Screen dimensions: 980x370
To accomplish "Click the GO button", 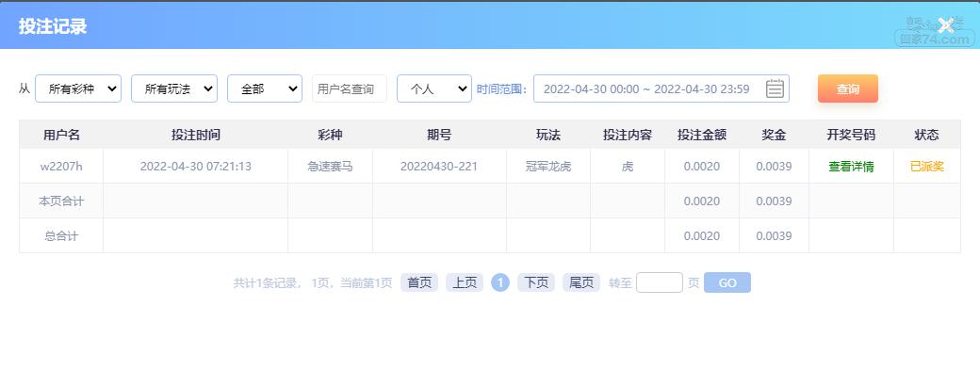I will (727, 282).
